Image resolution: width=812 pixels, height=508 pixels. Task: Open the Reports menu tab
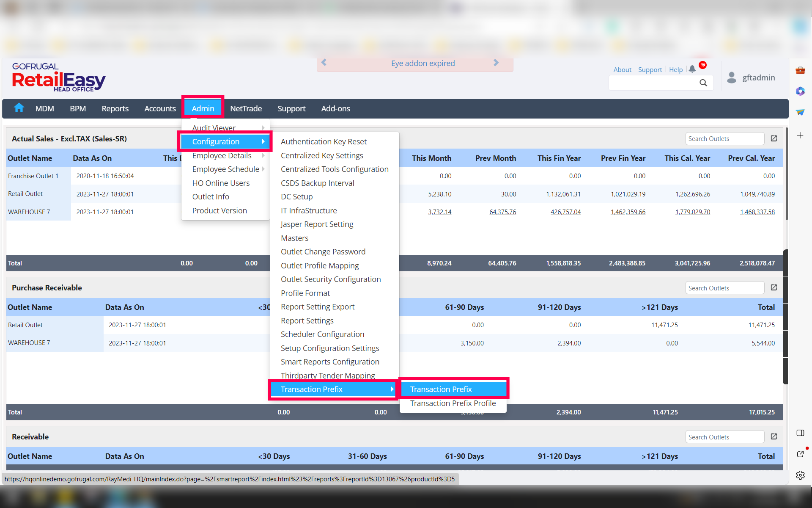pos(115,109)
